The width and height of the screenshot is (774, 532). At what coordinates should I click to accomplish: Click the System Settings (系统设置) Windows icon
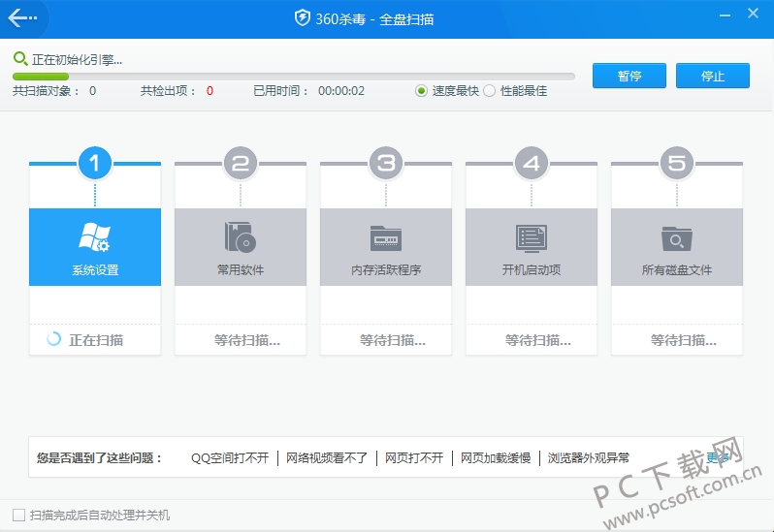tap(94, 237)
